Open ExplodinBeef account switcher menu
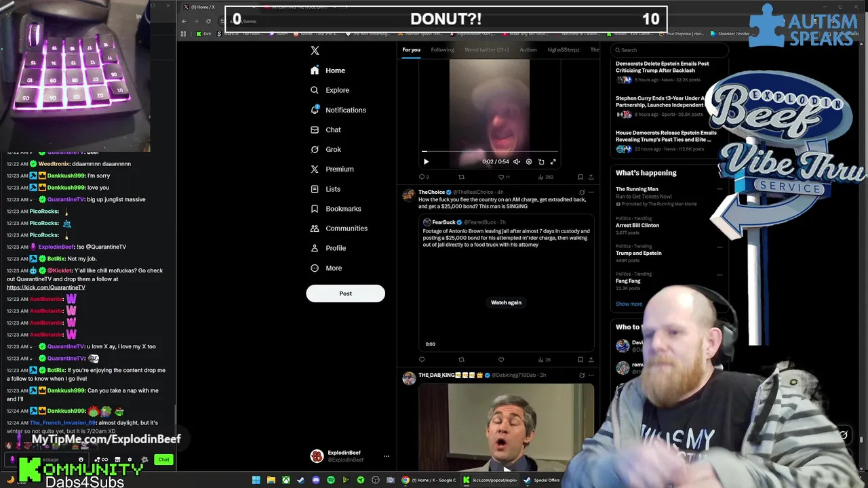This screenshot has width=868, height=488. [349, 456]
